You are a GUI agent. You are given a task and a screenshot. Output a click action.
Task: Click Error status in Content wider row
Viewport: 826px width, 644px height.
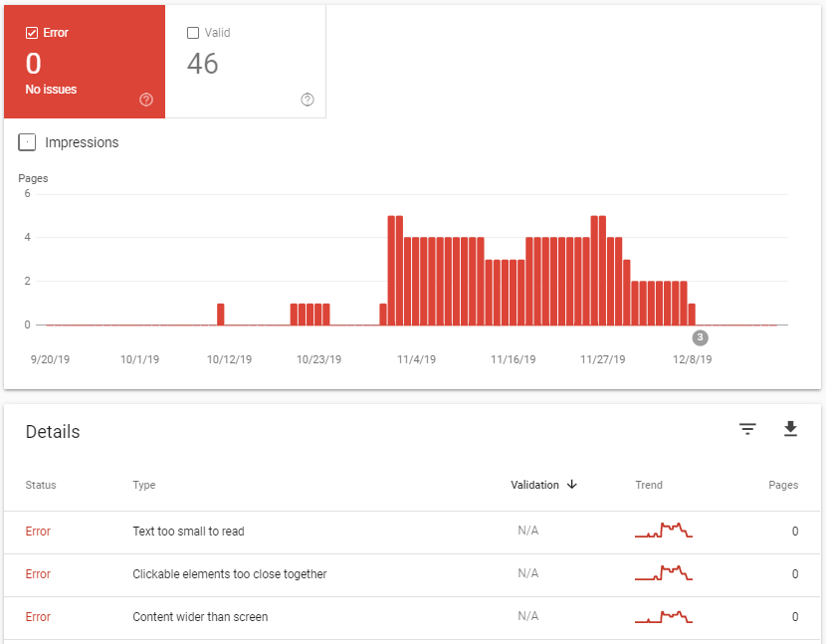tap(38, 616)
